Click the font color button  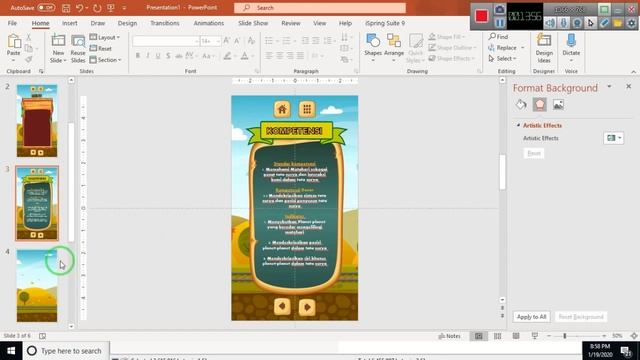[x=244, y=56]
